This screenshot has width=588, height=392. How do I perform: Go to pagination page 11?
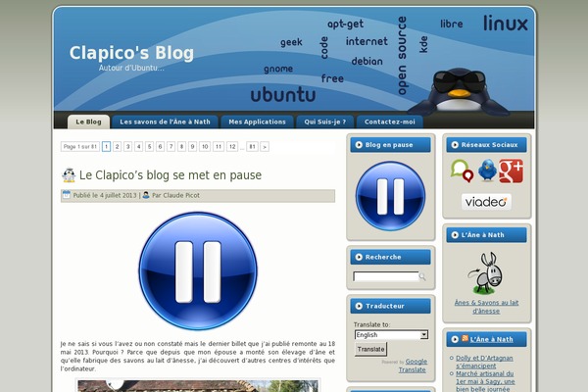pos(219,147)
